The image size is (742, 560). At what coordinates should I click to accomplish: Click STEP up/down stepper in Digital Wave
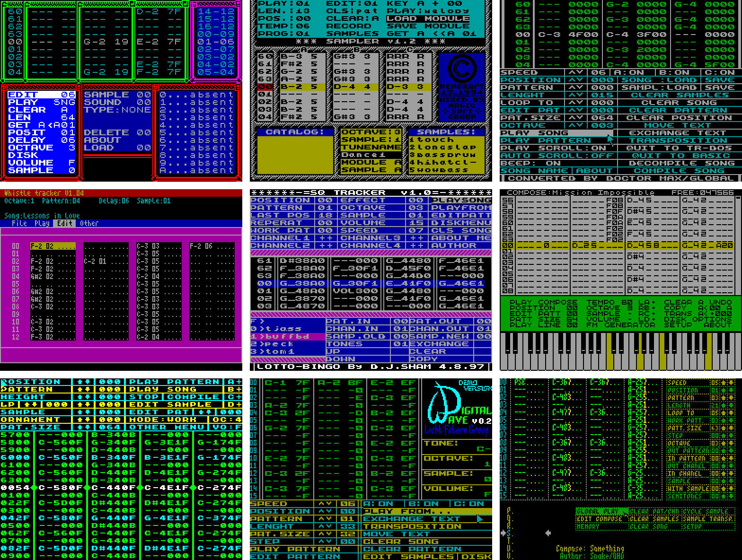pyautogui.click(x=326, y=542)
